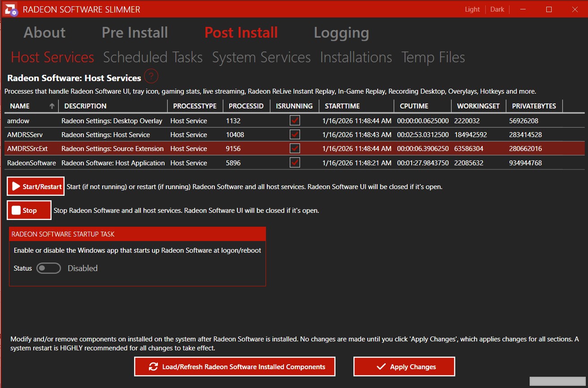Click the Radeon Software Slimmer app logo

click(11, 9)
